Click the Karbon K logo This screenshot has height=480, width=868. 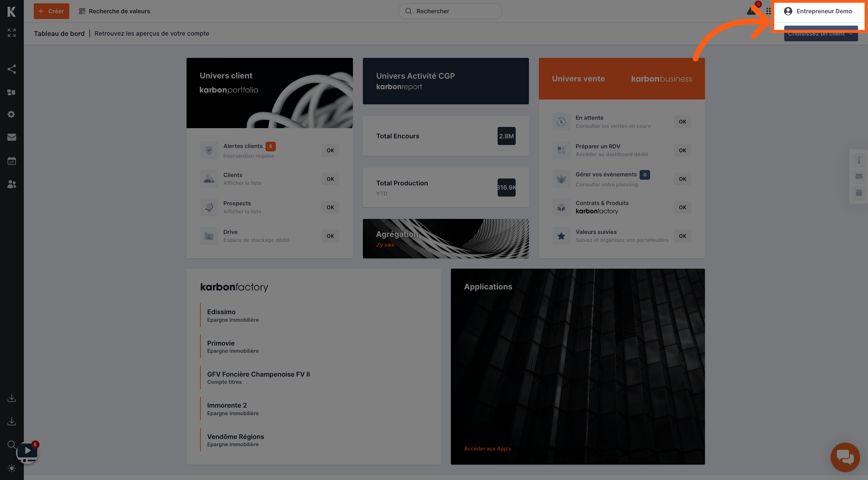(x=11, y=11)
